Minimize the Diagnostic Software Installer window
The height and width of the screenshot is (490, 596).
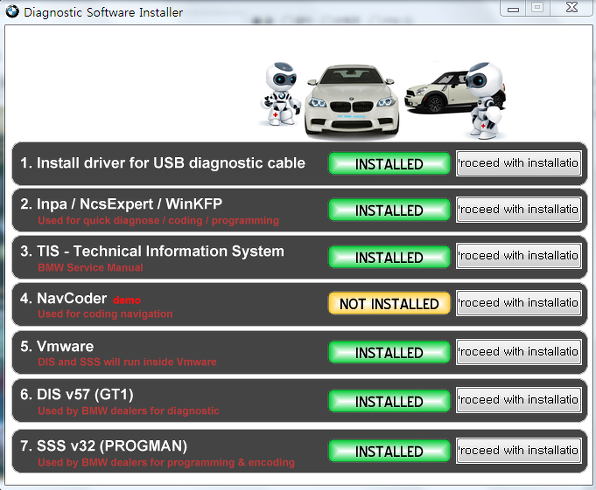coord(513,8)
